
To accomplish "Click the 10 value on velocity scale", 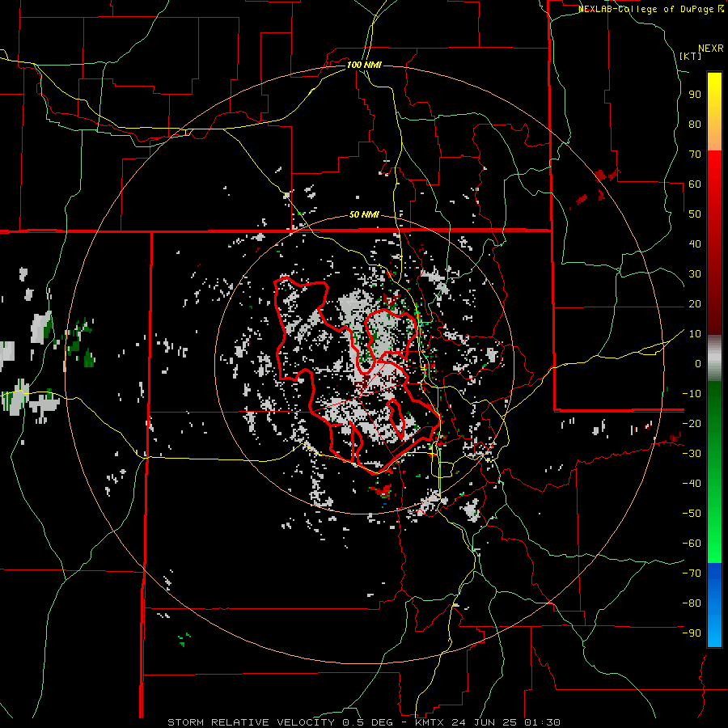I will click(695, 334).
